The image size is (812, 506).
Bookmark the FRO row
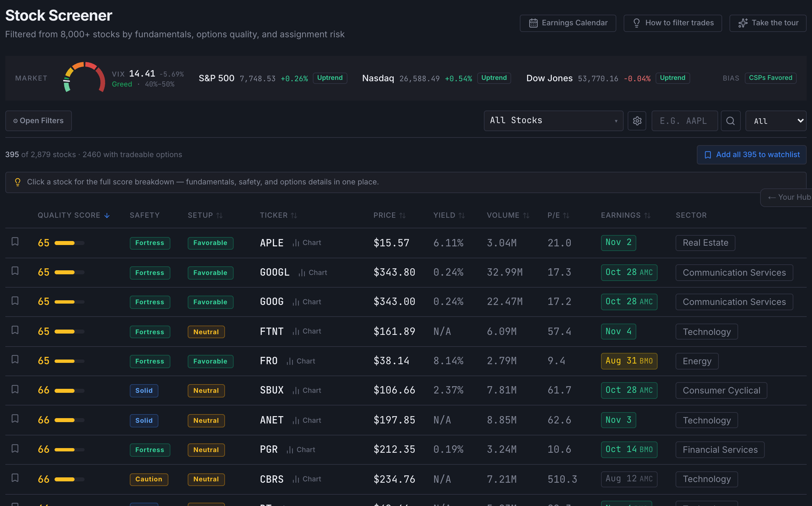15,360
